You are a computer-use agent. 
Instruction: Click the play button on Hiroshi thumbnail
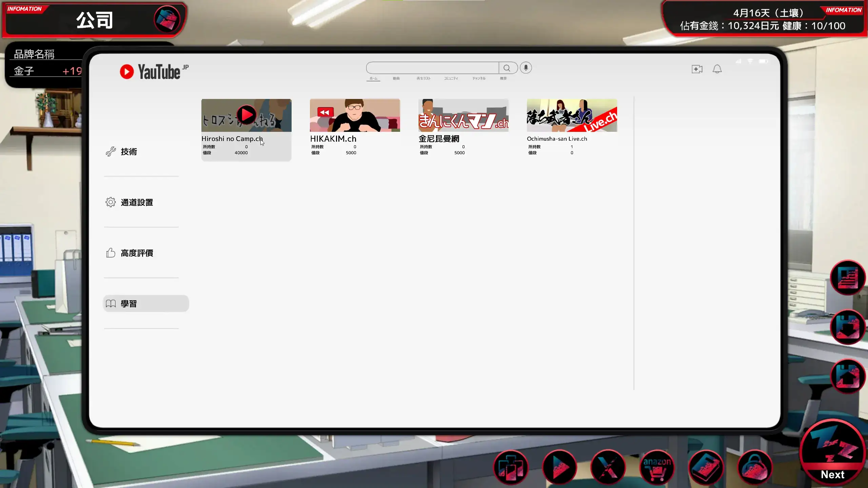pos(246,115)
